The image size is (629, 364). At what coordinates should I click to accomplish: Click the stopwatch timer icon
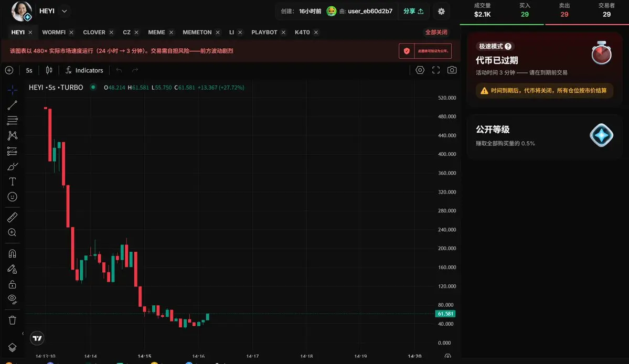(x=601, y=53)
